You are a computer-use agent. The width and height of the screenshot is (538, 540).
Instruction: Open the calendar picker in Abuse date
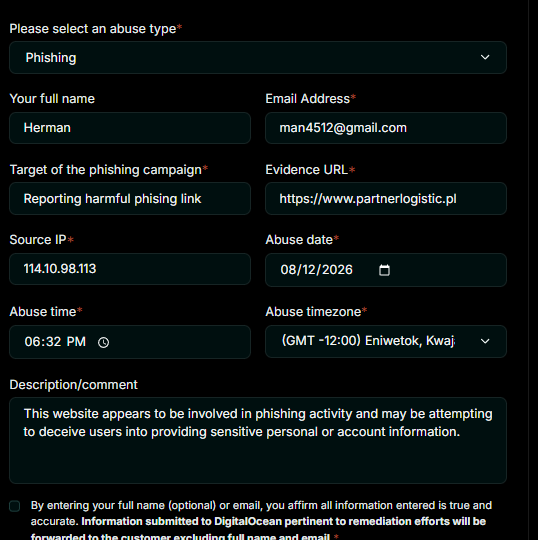coord(384,270)
